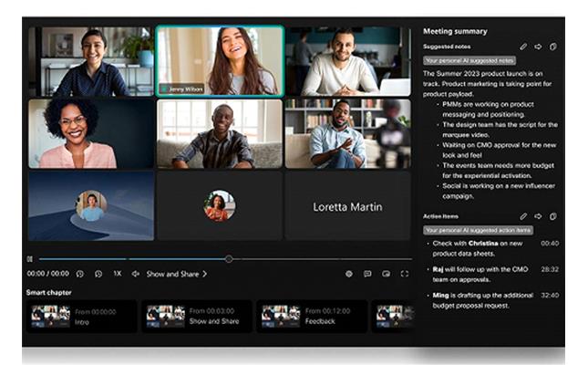Expand the Show and Share chapter chevron

pyautogui.click(x=205, y=274)
